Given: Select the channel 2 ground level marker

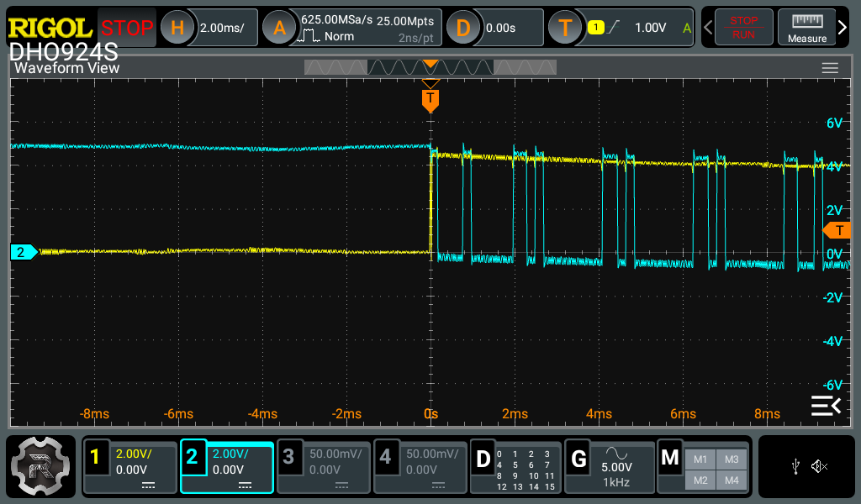Looking at the screenshot, I should 23,251.
